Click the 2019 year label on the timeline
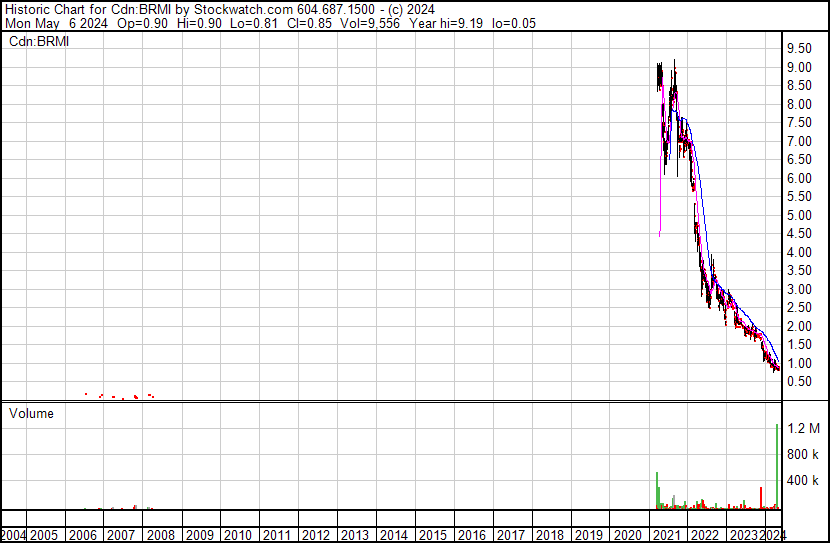Screen dimensions: 830x543 click(x=589, y=535)
